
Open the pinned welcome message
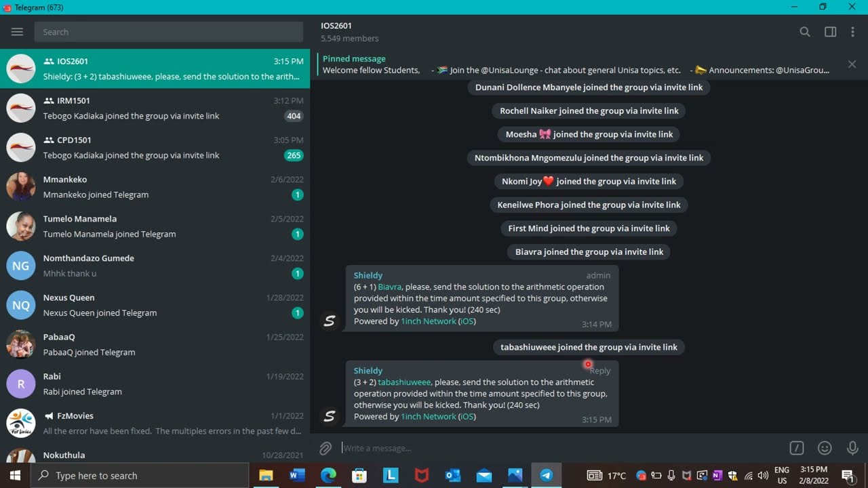coord(576,64)
